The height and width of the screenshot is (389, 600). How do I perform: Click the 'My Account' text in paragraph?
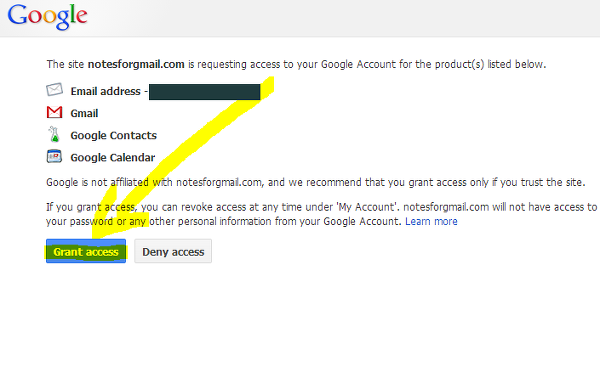[368, 207]
